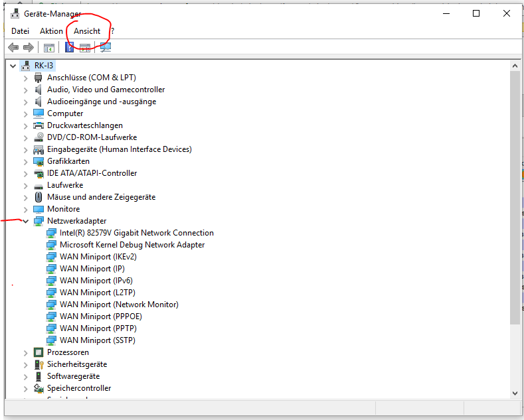Screen dimensions: 524x420
Task: Click the Druckwarteschlangen printer icon
Action: [39, 125]
